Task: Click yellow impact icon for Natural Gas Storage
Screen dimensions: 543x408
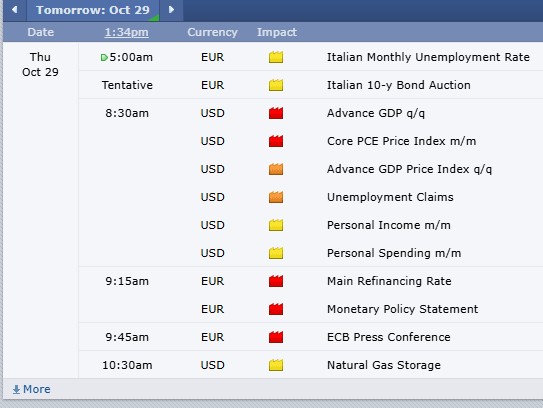Action: [x=276, y=365]
